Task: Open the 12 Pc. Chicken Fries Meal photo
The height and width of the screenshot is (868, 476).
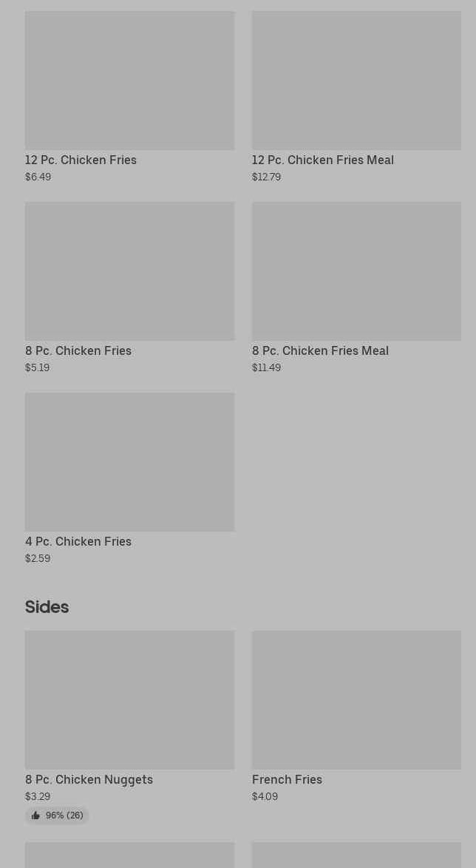Action: point(356,81)
